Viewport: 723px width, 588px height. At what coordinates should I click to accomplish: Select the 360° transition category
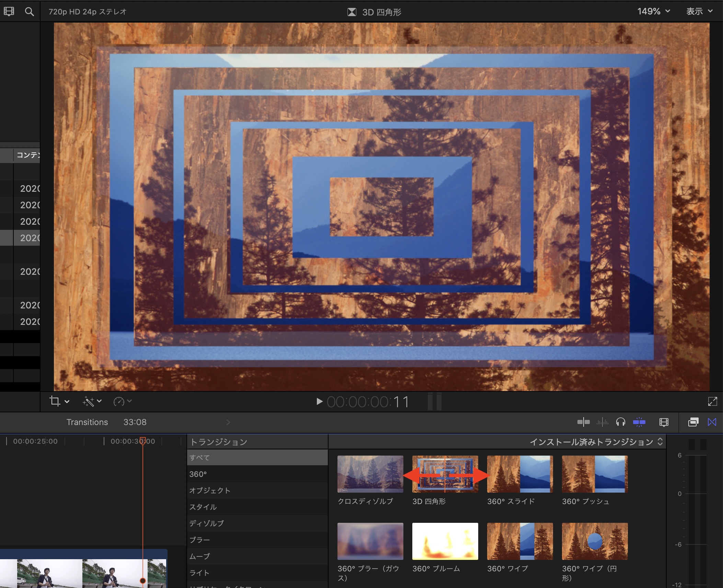198,474
